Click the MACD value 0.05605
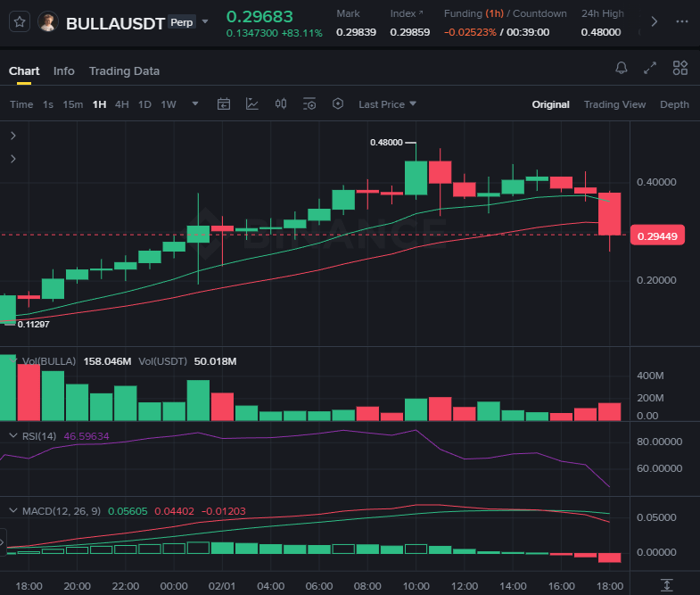The height and width of the screenshot is (595, 700). [128, 511]
